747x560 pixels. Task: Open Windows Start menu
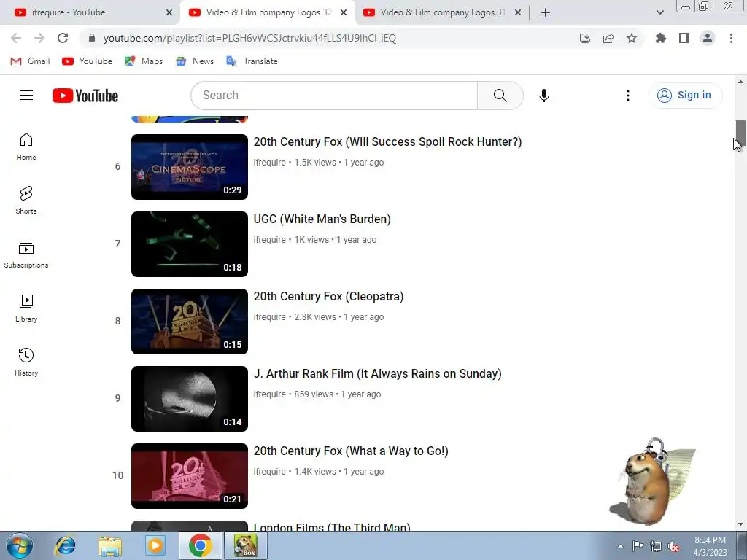(20, 545)
